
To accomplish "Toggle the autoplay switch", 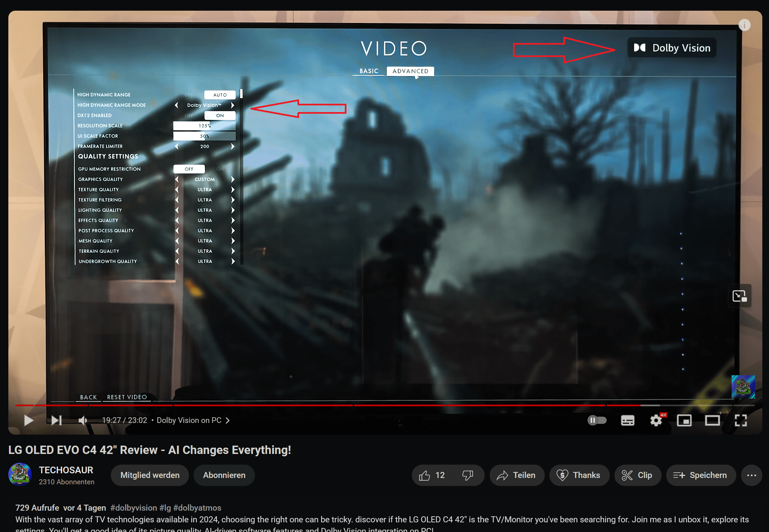I will 597,420.
